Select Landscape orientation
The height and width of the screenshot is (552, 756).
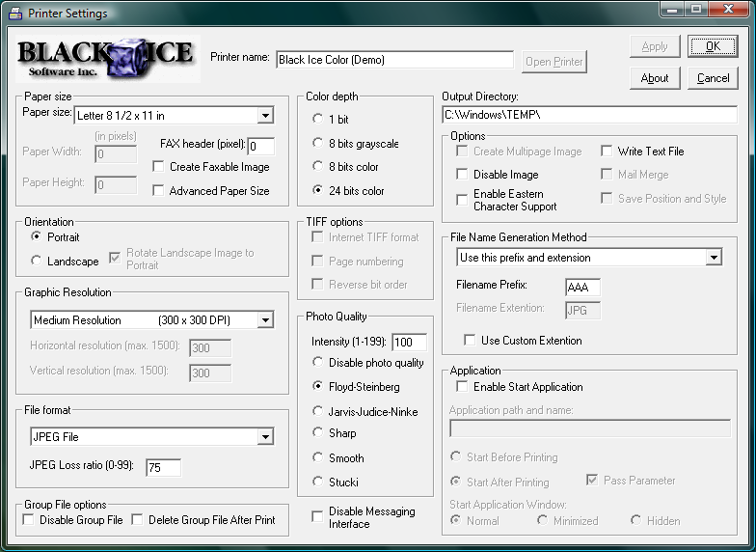point(37,261)
